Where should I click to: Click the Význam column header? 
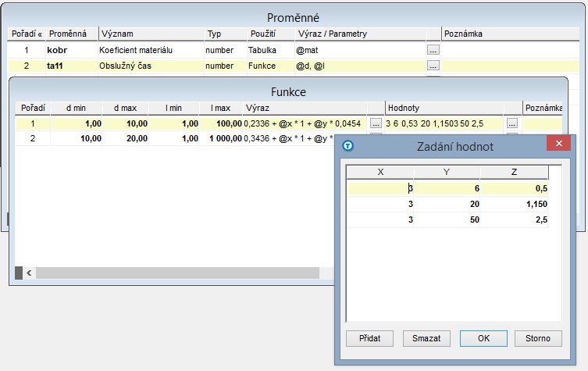[x=151, y=34]
